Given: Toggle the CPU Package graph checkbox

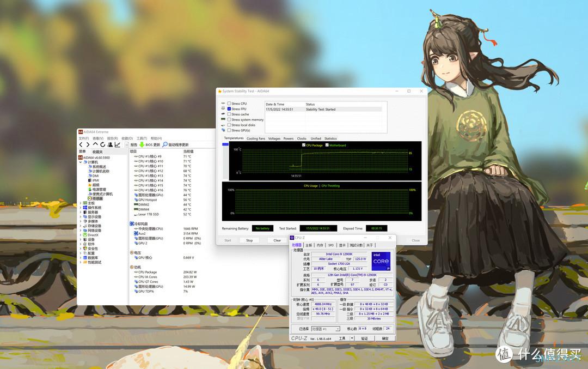Looking at the screenshot, I should (304, 145).
